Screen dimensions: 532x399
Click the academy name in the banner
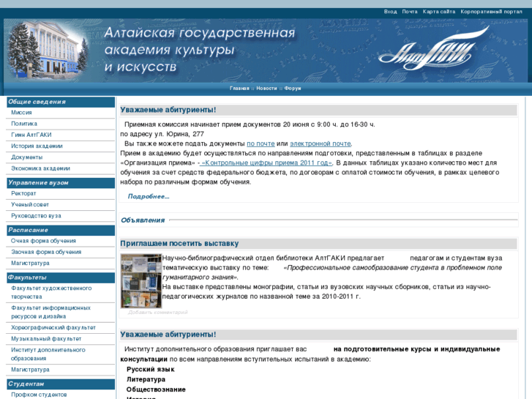[200, 50]
